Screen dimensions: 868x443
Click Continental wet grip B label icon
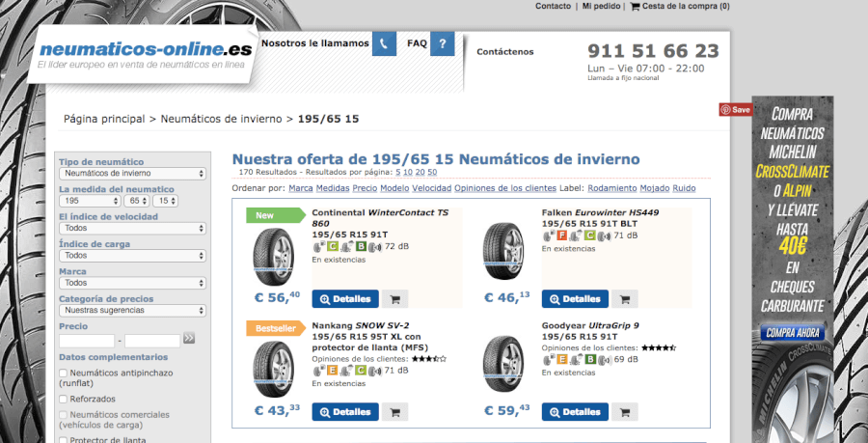click(x=361, y=246)
